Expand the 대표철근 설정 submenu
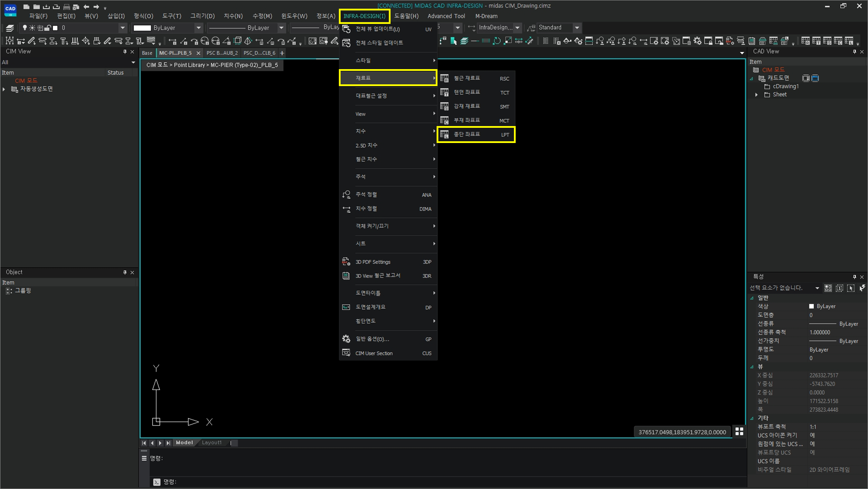The height and width of the screenshot is (489, 868). tap(388, 96)
